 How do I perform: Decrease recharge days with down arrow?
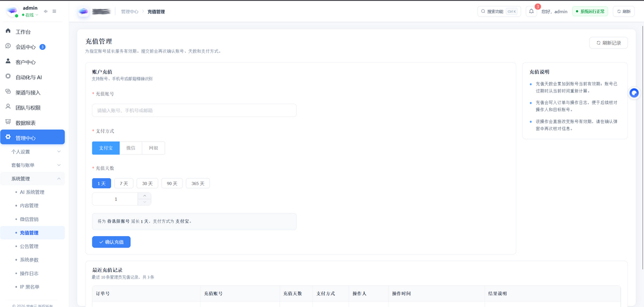click(x=144, y=202)
